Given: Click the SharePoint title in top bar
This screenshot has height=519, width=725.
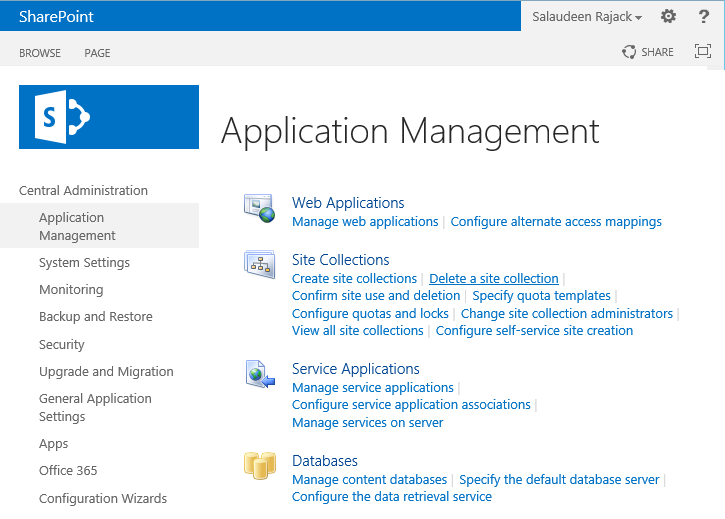Looking at the screenshot, I should [x=56, y=17].
